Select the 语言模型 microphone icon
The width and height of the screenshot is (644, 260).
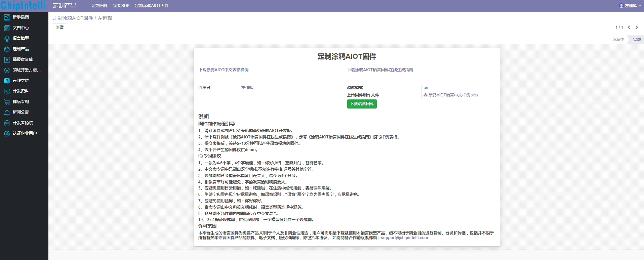(7, 38)
